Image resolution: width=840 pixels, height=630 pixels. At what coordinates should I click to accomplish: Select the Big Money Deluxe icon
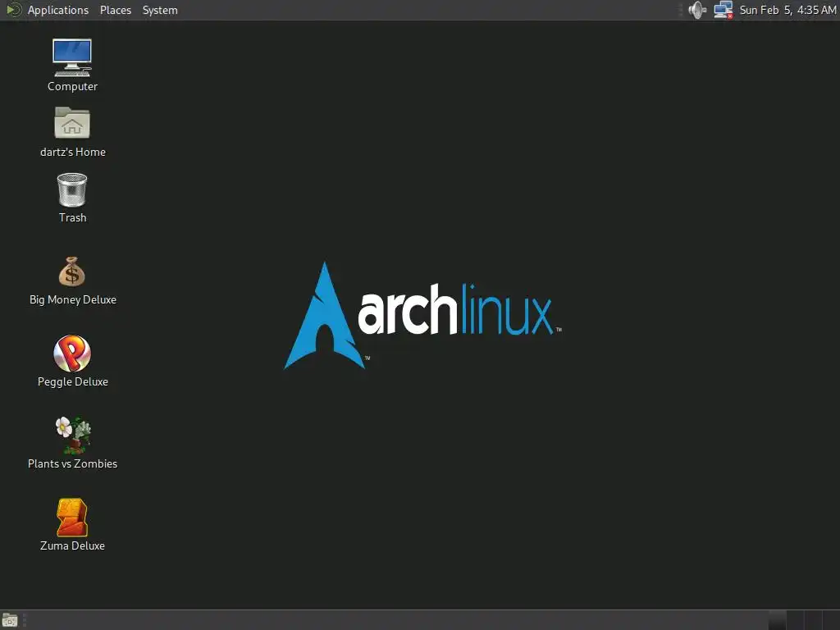click(72, 272)
